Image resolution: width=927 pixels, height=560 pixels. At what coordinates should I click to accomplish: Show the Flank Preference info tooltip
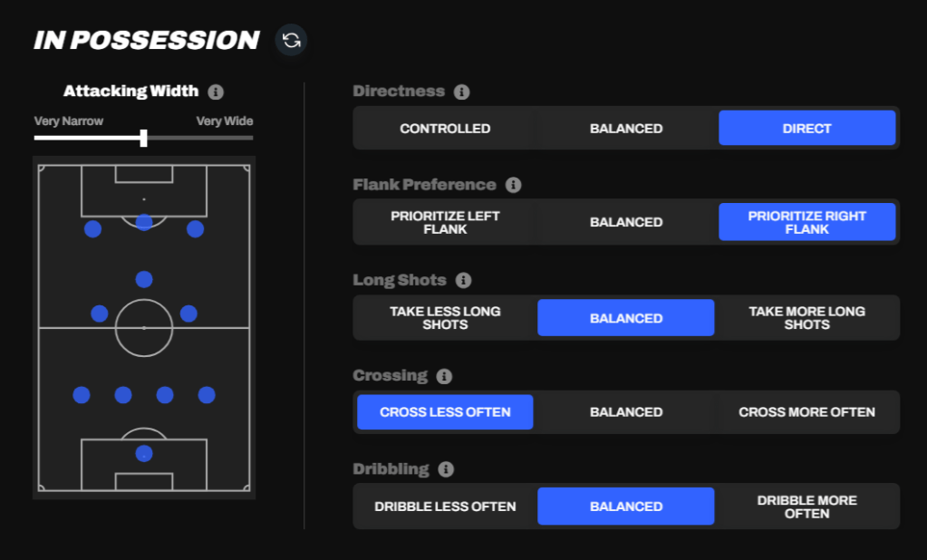(513, 185)
